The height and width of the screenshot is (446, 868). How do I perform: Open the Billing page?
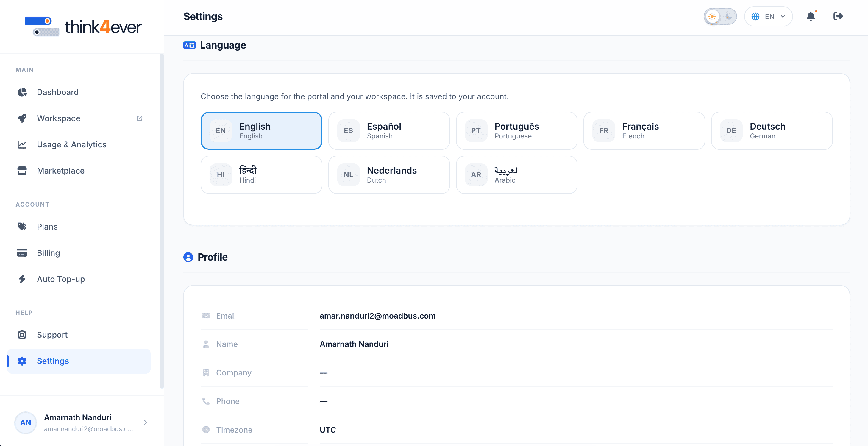79,253
